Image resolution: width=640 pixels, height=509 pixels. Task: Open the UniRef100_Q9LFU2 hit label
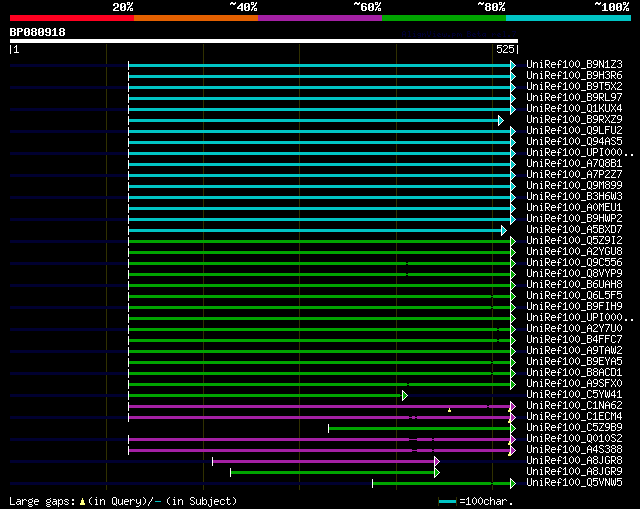tap(574, 131)
